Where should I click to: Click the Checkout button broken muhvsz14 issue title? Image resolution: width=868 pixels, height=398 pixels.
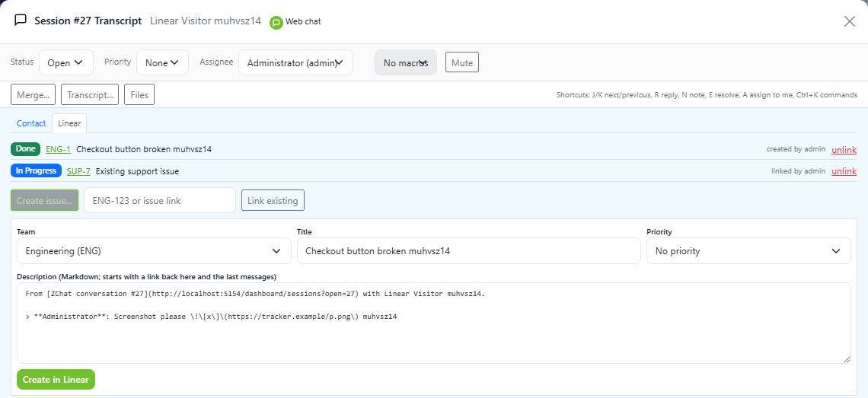144,149
